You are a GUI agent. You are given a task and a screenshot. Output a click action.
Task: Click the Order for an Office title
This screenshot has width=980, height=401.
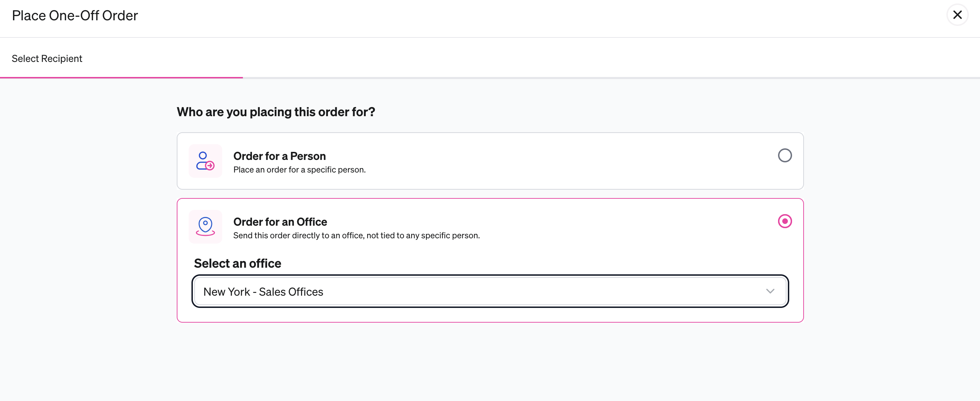[x=280, y=222]
